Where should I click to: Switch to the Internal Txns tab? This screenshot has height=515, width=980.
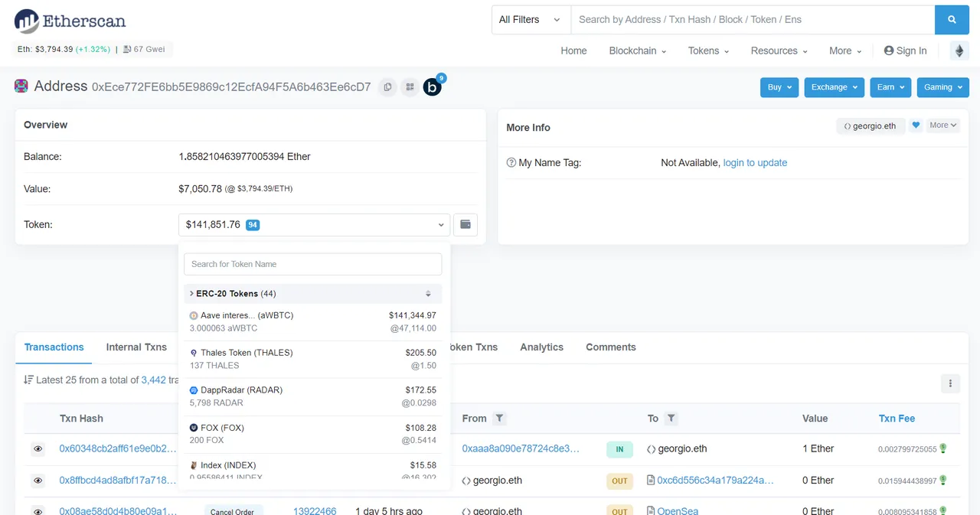[x=136, y=347]
